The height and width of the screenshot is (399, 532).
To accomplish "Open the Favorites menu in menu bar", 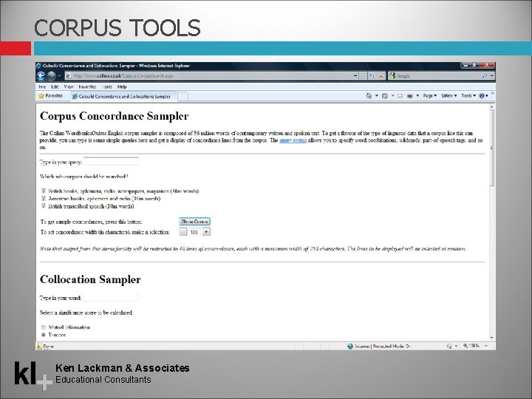I will click(x=87, y=87).
